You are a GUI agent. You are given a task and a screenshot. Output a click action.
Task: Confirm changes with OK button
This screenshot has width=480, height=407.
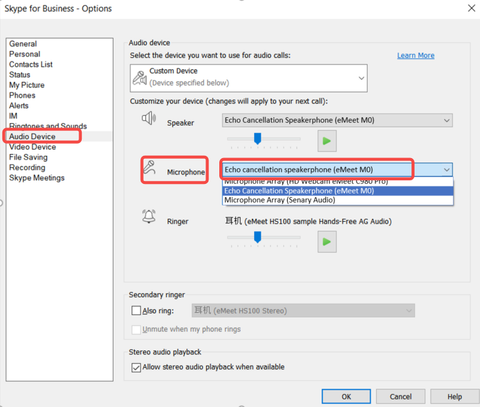coord(346,397)
